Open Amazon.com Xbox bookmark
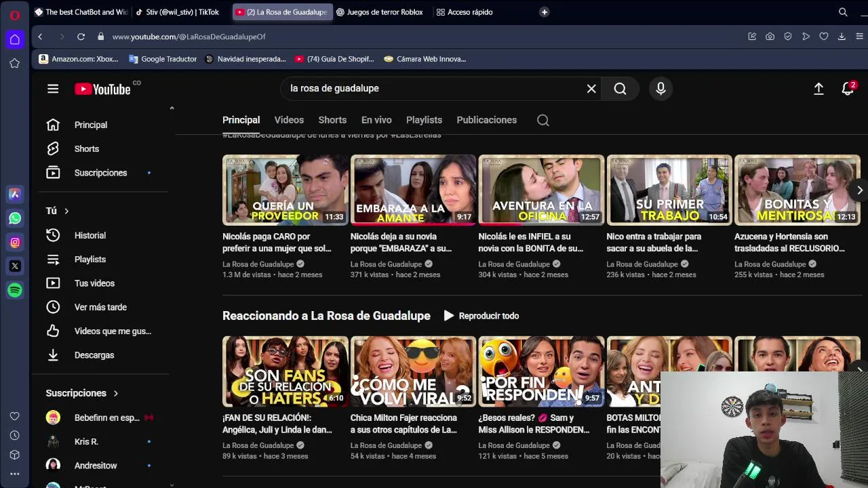868x488 pixels. (79, 59)
